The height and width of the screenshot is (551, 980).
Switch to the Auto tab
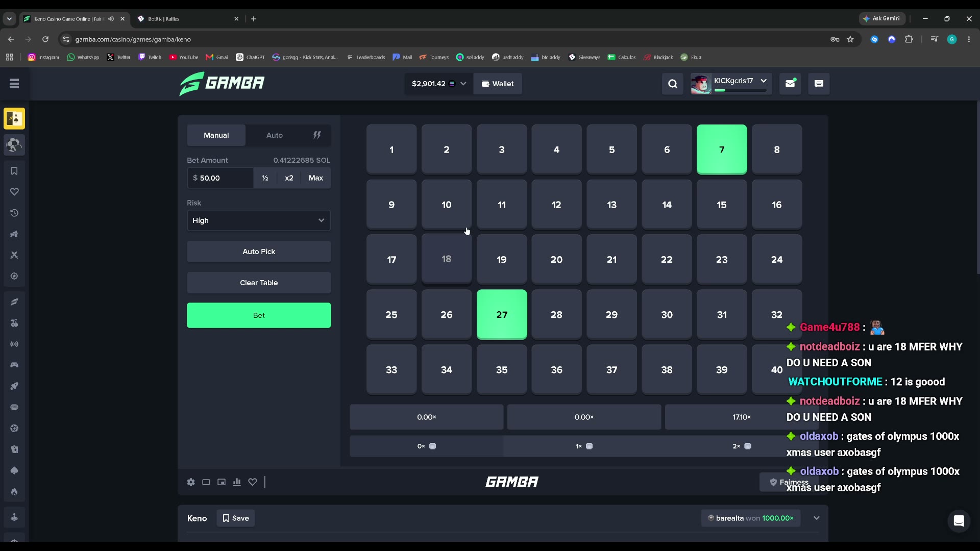275,135
